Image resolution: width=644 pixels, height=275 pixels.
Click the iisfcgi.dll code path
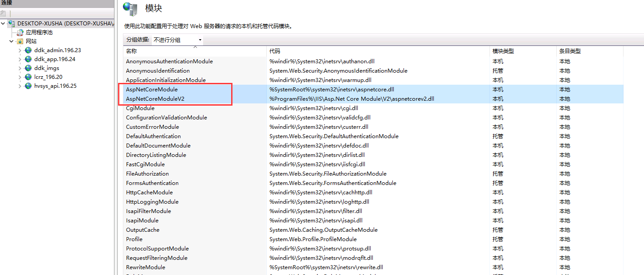tap(317, 164)
